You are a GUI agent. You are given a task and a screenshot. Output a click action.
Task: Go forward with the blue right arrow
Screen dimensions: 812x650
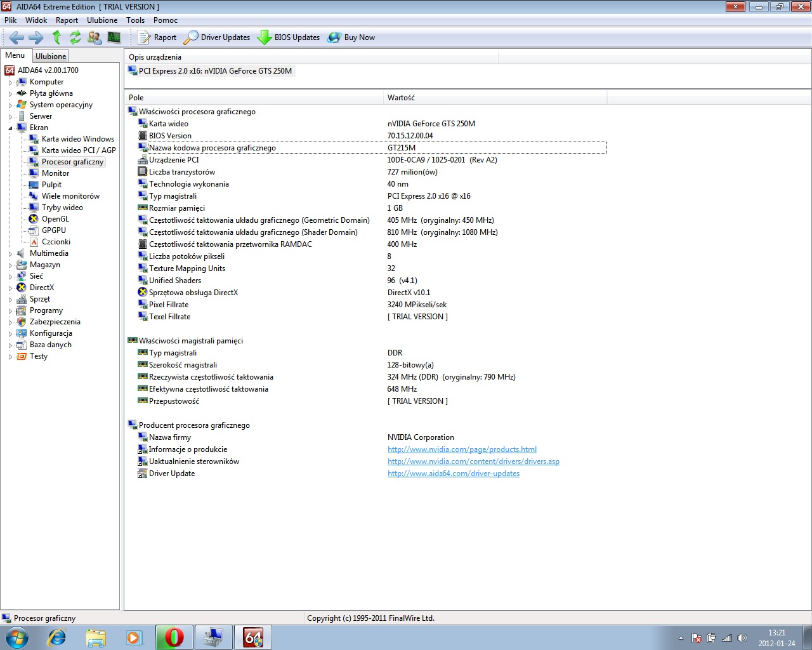36,37
